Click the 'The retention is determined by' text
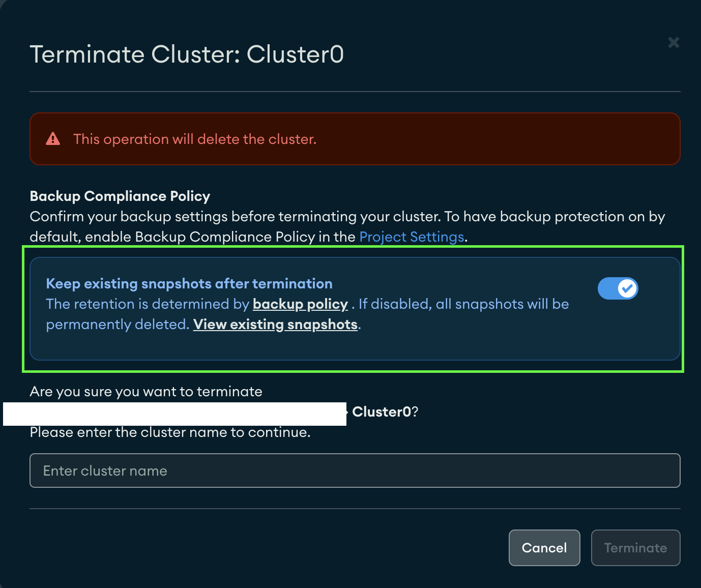The image size is (701, 588). [x=148, y=304]
